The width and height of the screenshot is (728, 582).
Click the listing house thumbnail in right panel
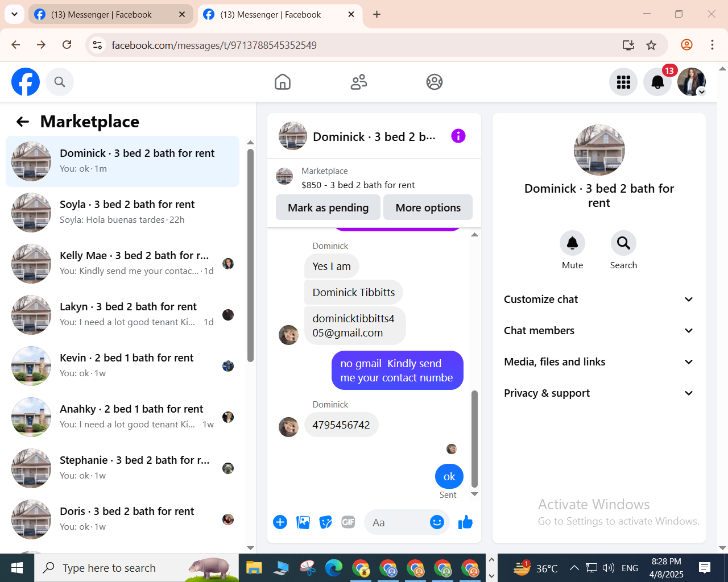tap(599, 150)
